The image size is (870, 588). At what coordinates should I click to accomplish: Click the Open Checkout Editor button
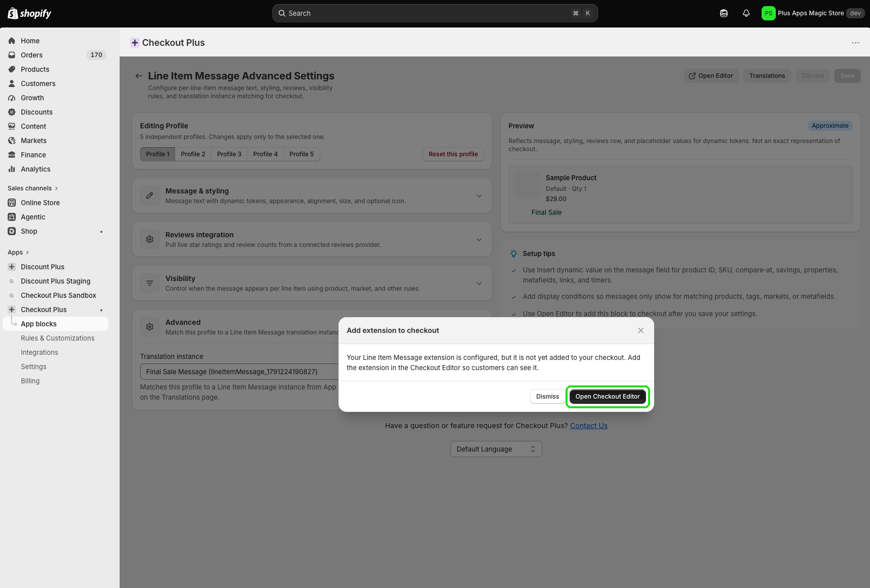[x=607, y=397]
